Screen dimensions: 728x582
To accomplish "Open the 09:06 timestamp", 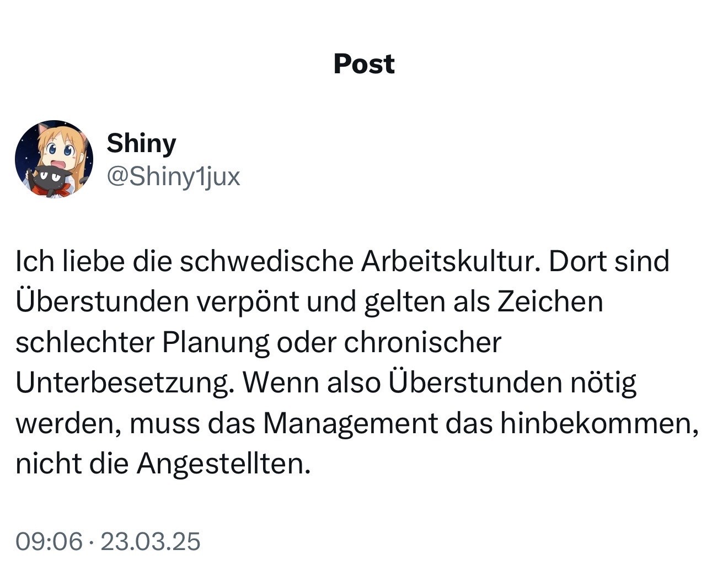I will pos(49,541).
